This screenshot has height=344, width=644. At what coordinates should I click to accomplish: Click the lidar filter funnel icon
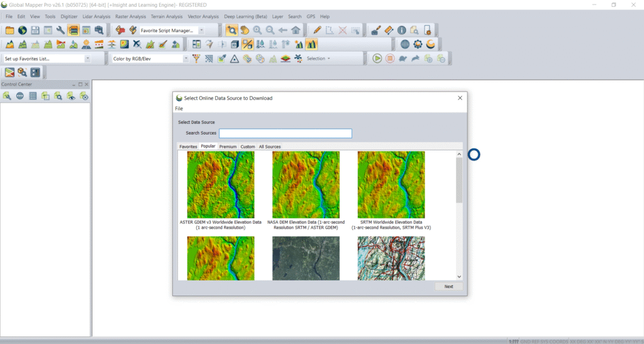196,58
